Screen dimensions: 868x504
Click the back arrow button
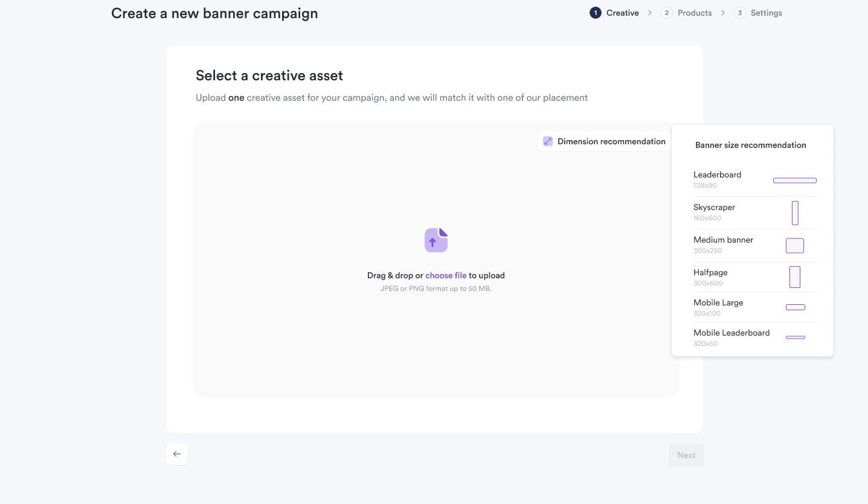click(176, 453)
